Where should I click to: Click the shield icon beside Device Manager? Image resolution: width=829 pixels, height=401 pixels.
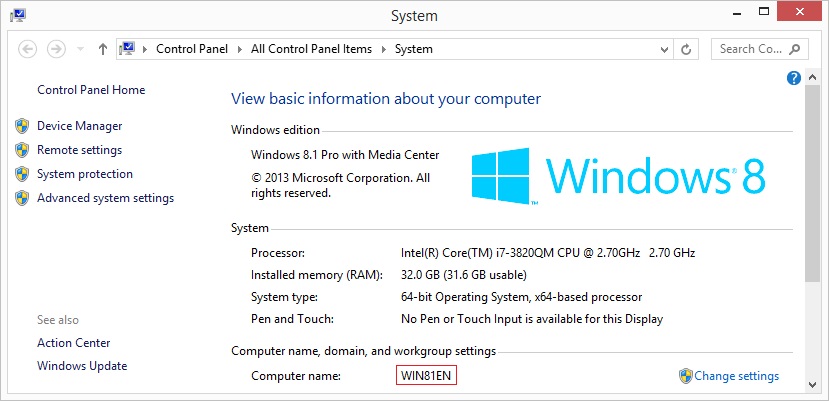point(22,126)
